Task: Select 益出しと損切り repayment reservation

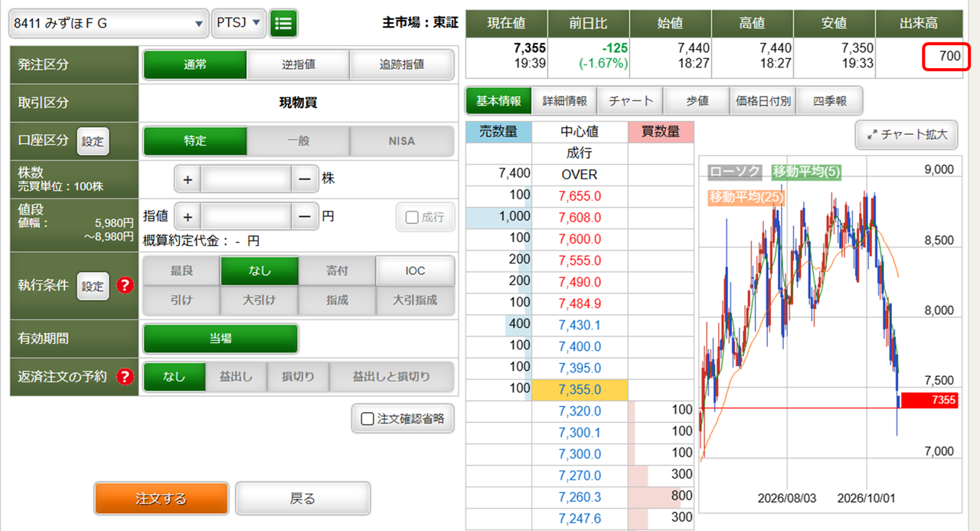Action: point(391,376)
